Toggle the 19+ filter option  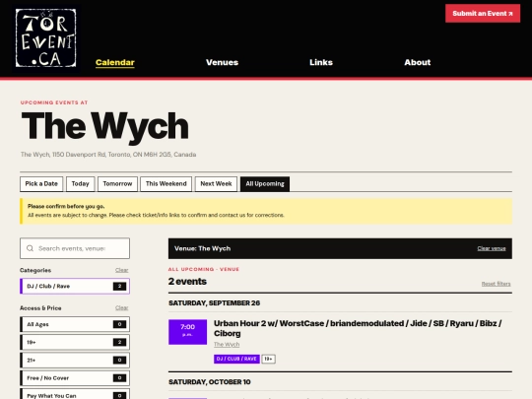tap(75, 342)
